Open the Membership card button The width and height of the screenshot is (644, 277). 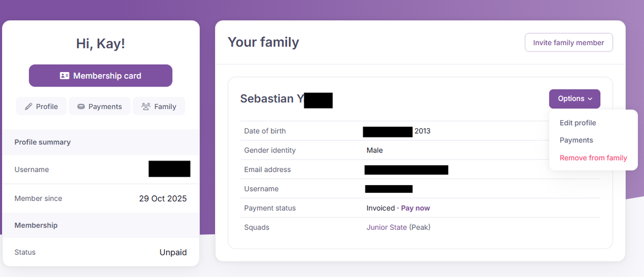100,76
